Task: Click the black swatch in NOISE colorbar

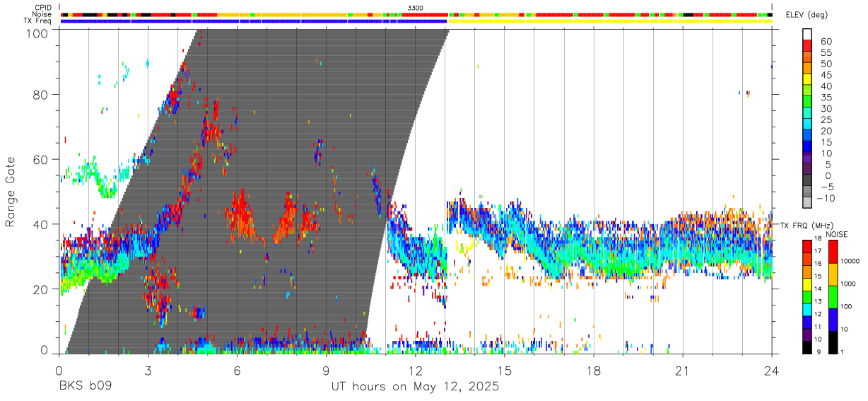Action: tap(833, 342)
